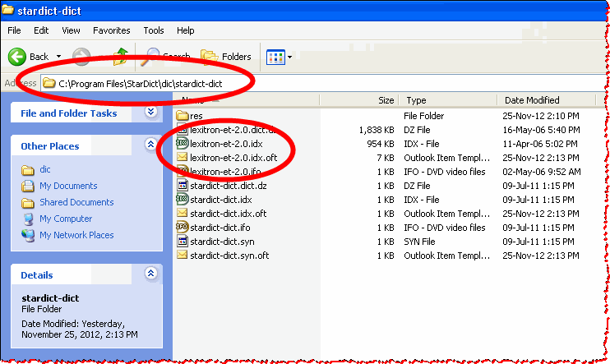The image size is (610, 364).
Task: Click the 954 KB size cell
Action: click(381, 144)
